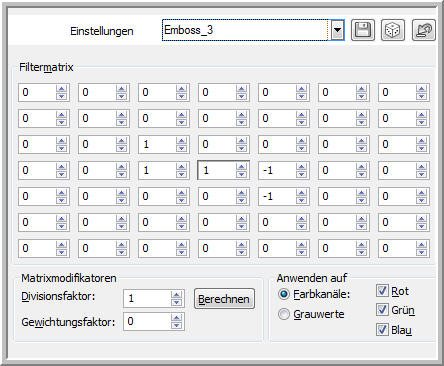Increase Divisionsfaktor with up arrow
The image size is (444, 366).
(x=176, y=295)
